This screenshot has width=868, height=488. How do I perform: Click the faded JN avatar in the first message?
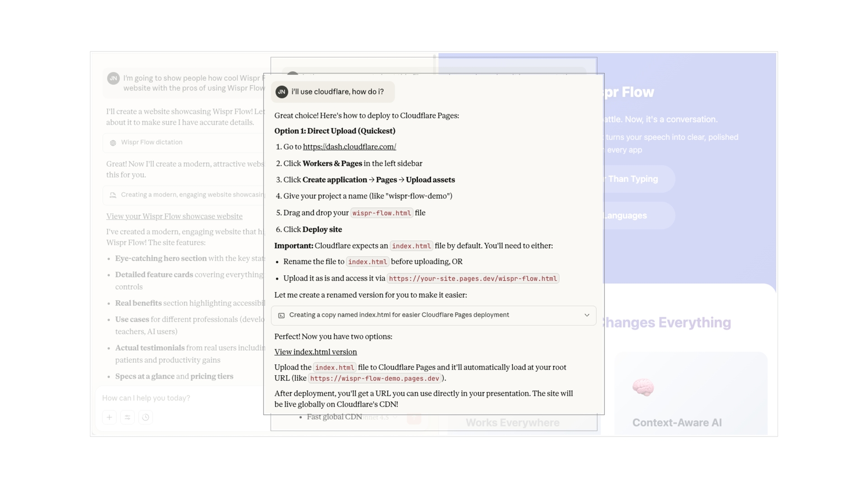[113, 78]
